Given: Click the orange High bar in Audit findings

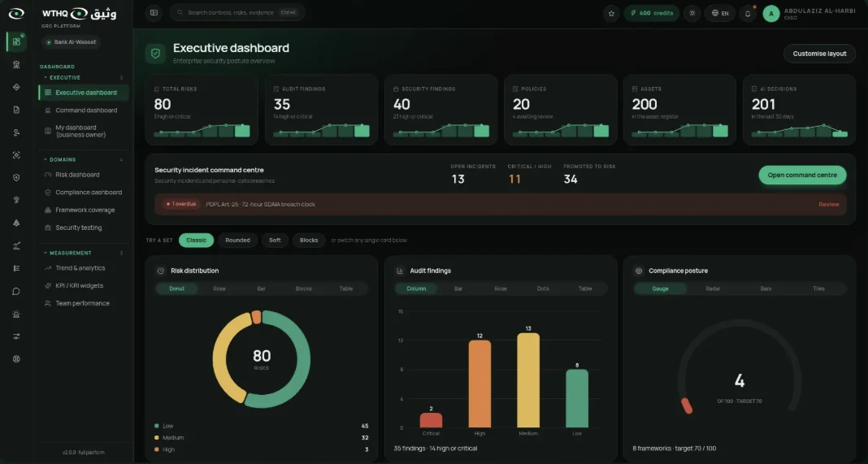Looking at the screenshot, I should (x=480, y=384).
